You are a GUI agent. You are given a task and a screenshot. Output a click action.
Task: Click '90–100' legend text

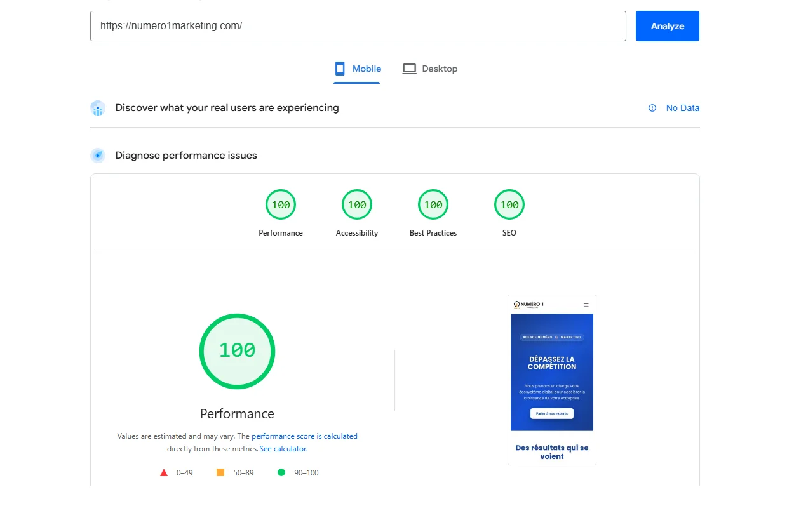(306, 473)
